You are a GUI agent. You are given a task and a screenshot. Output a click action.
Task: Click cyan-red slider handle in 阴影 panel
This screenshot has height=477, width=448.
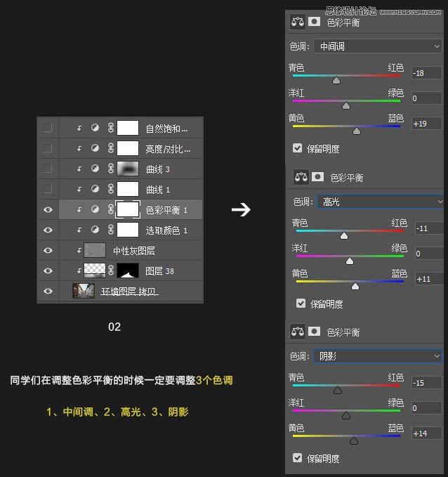338,390
